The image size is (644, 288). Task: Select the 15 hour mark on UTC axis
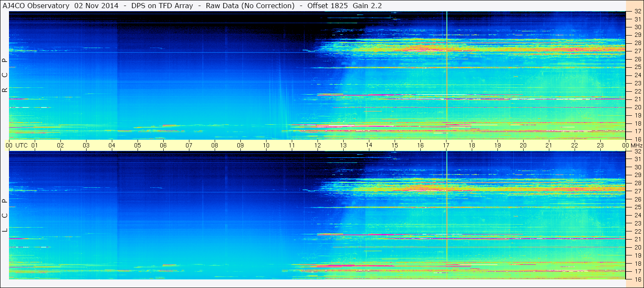pos(395,145)
